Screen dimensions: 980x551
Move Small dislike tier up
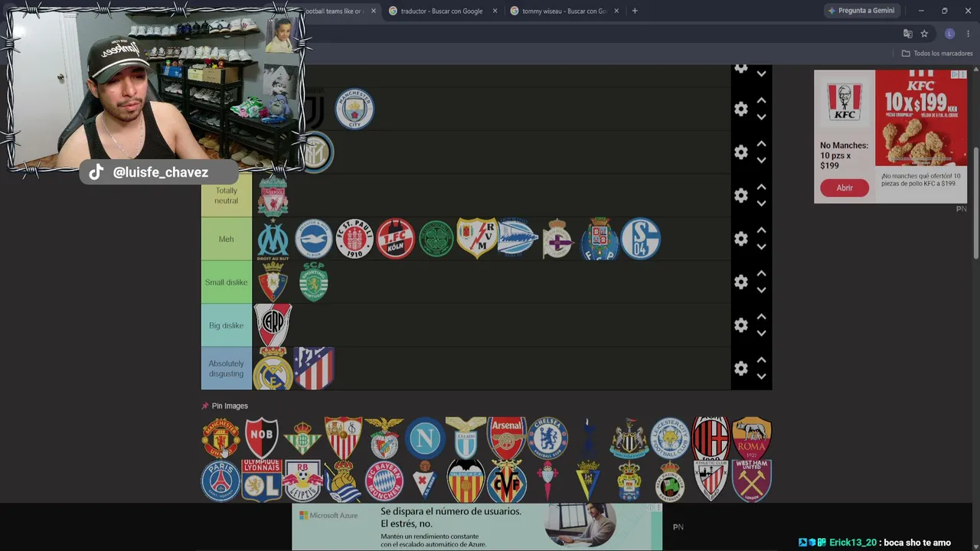pyautogui.click(x=761, y=274)
